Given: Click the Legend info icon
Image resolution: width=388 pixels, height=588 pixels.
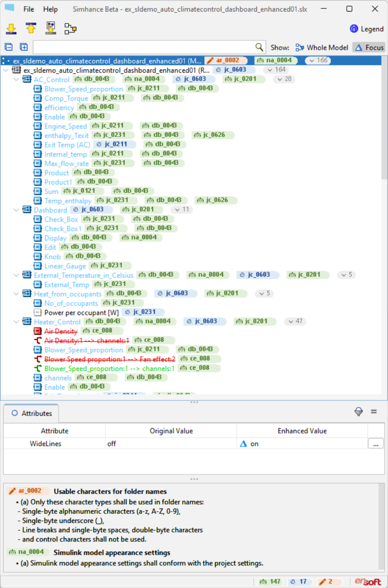Looking at the screenshot, I should coord(354,29).
